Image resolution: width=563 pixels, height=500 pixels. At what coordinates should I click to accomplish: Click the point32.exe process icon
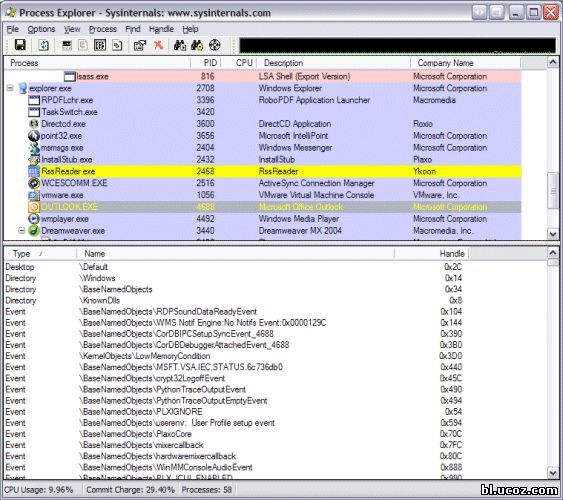coord(34,136)
